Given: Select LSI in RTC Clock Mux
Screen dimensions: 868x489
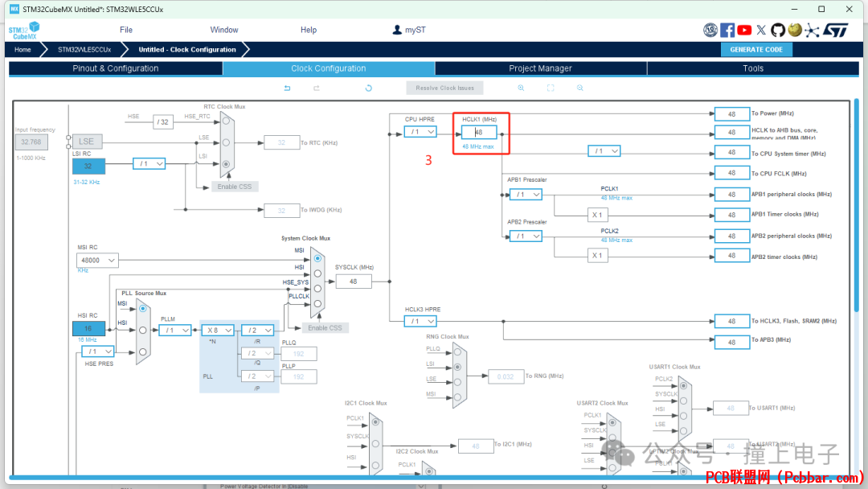Looking at the screenshot, I should (226, 165).
